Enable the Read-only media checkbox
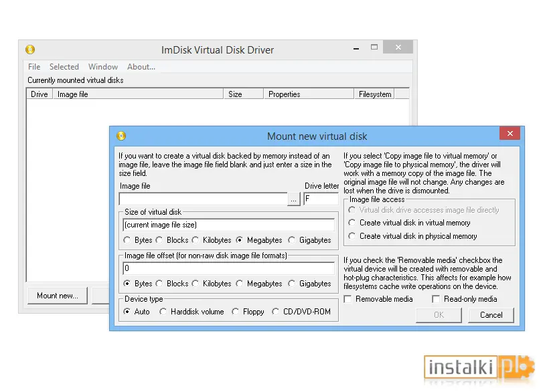This screenshot has width=543, height=392. pyautogui.click(x=436, y=299)
